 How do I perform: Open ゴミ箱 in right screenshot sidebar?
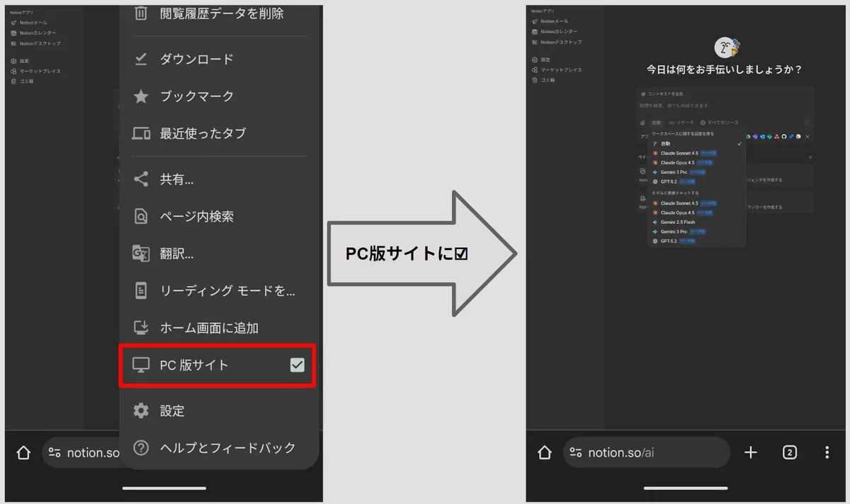click(543, 79)
